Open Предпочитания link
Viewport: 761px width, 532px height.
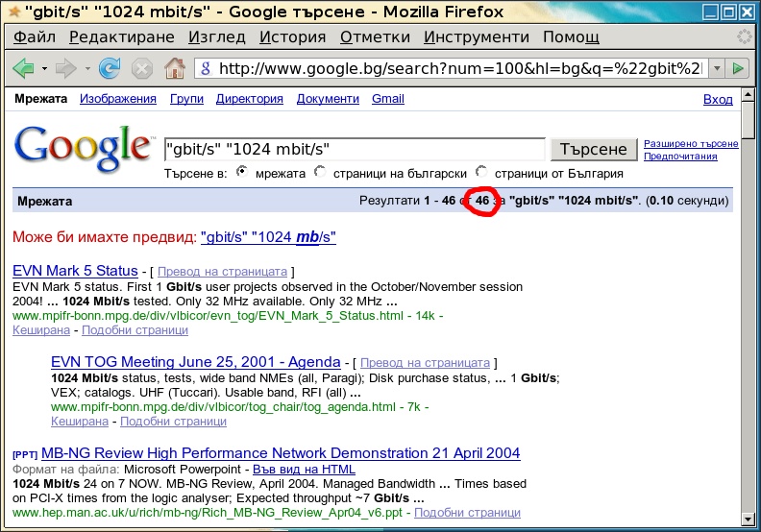tap(680, 157)
